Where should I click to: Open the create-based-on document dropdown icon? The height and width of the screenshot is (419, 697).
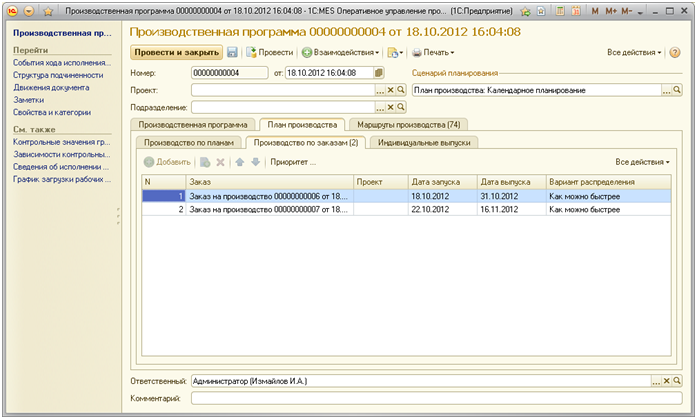tap(395, 52)
